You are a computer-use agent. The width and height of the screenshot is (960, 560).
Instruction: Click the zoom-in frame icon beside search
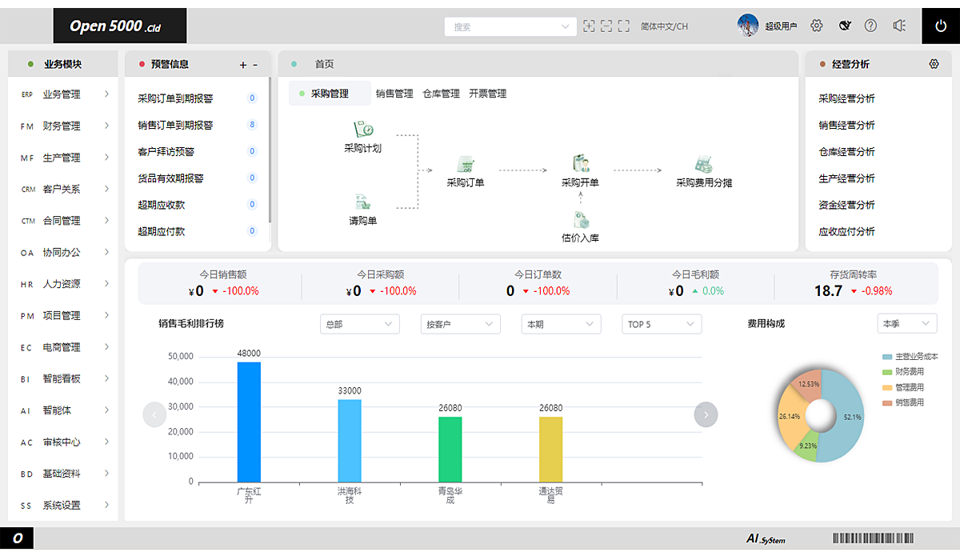pos(589,26)
